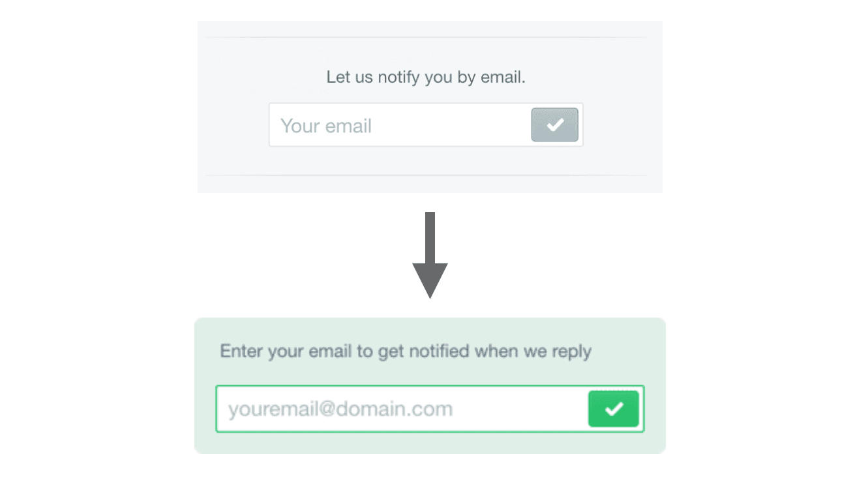Viewport: 868px width, 480px height.
Task: Click the dark downward arrow graphic
Action: click(x=430, y=255)
